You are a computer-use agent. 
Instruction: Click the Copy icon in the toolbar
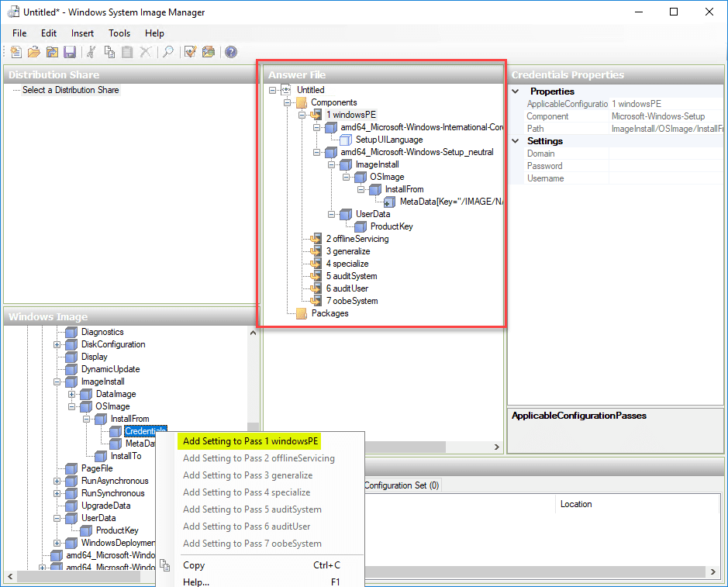point(109,52)
